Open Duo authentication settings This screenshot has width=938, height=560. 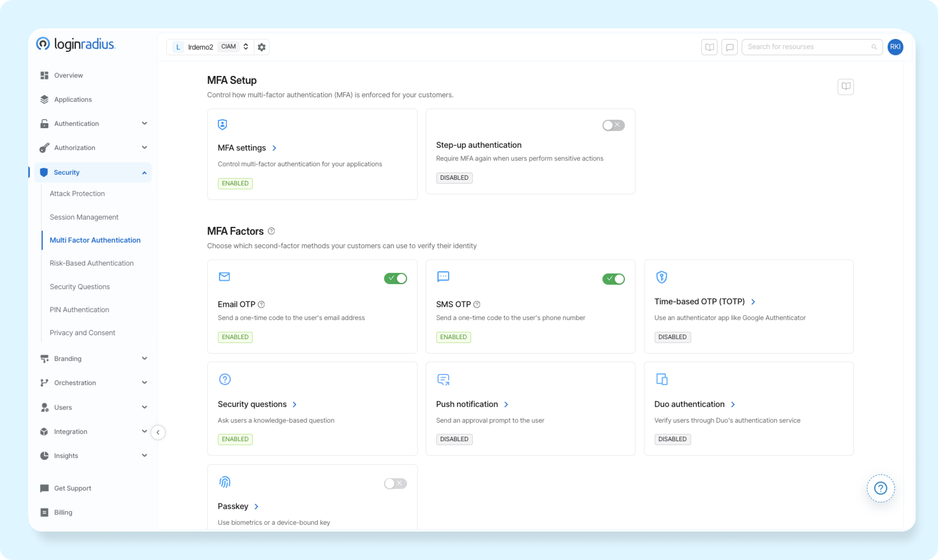(694, 405)
